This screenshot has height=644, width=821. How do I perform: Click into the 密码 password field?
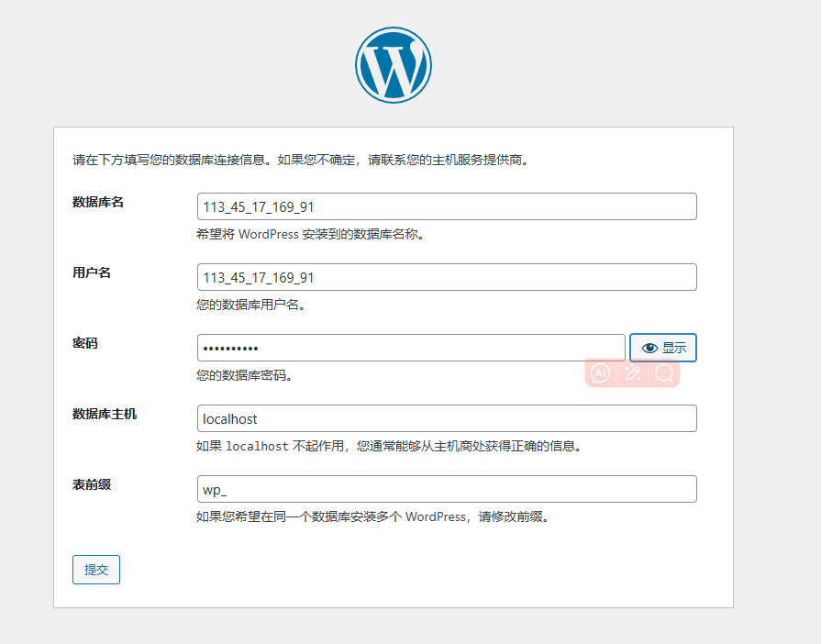411,348
